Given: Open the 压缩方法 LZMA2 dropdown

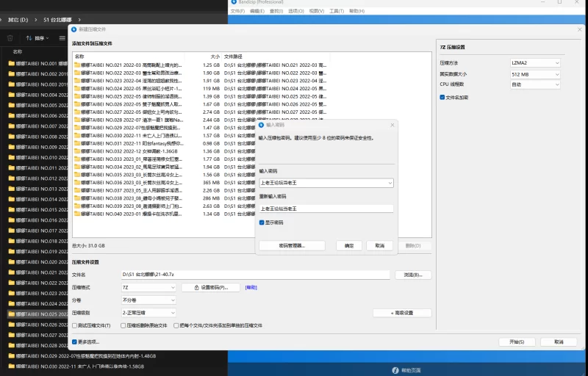Looking at the screenshot, I should pos(535,63).
